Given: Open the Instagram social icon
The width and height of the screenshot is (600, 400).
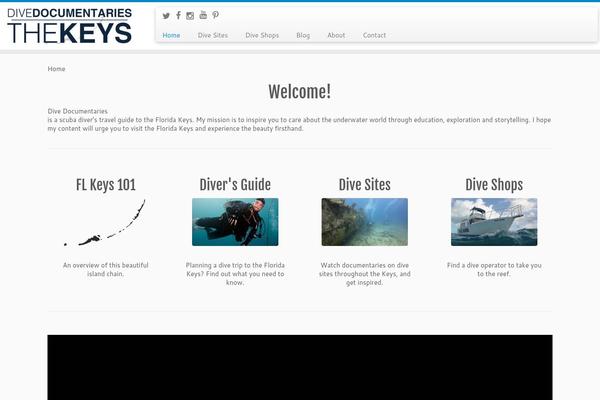Looking at the screenshot, I should click(190, 16).
